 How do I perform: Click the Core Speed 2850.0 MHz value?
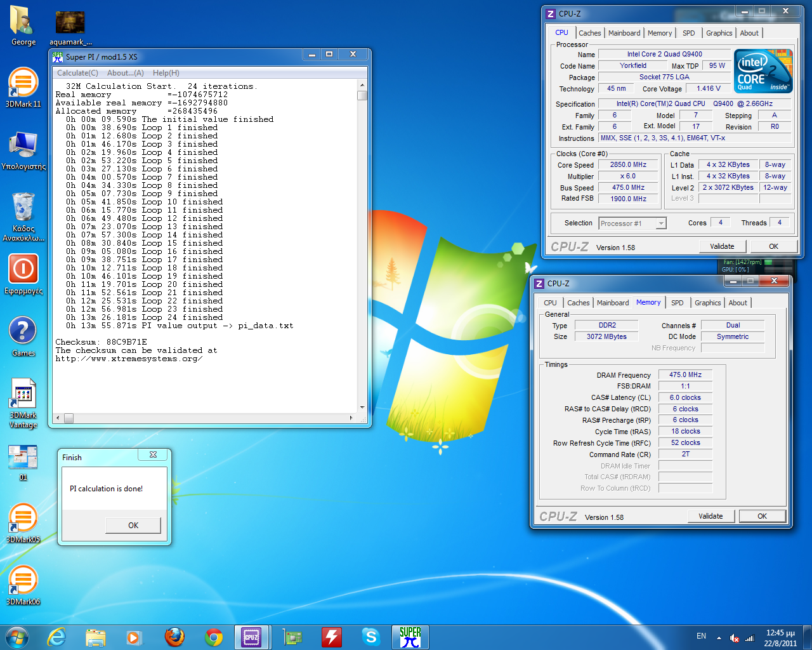click(628, 164)
